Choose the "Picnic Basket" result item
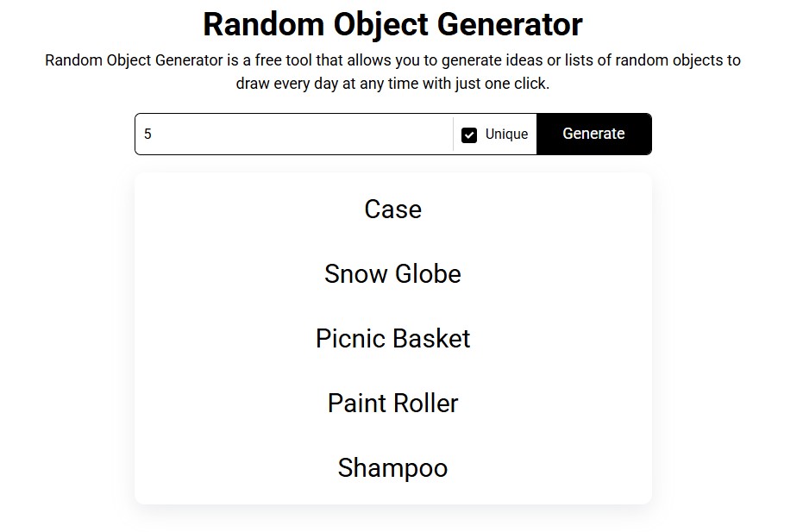Viewport: 803px width, 532px height. 392,339
